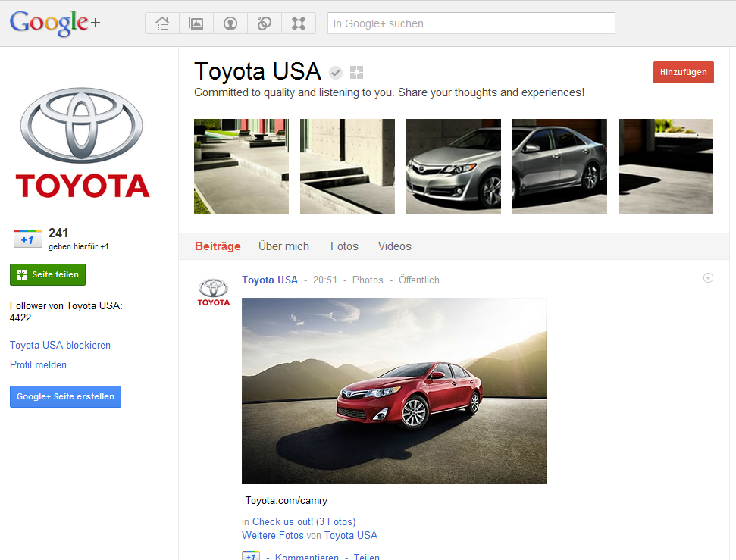Switch to the Beiträge tab
This screenshot has height=560, width=736.
(x=218, y=246)
